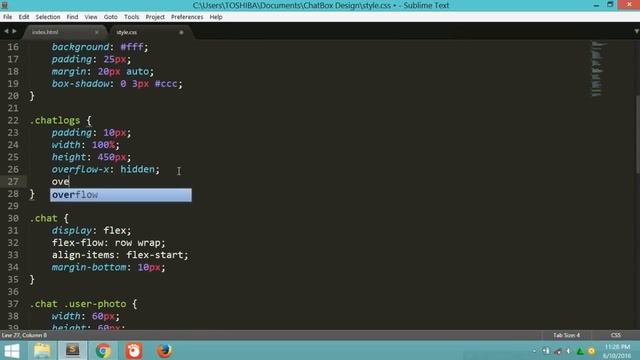Click the width: 100% line
This screenshot has width=640, height=360.
click(x=86, y=145)
